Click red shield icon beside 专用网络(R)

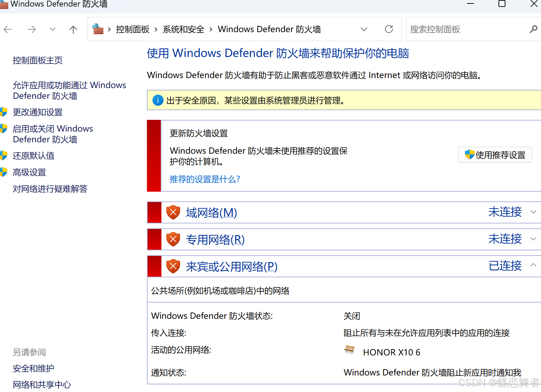click(x=173, y=239)
